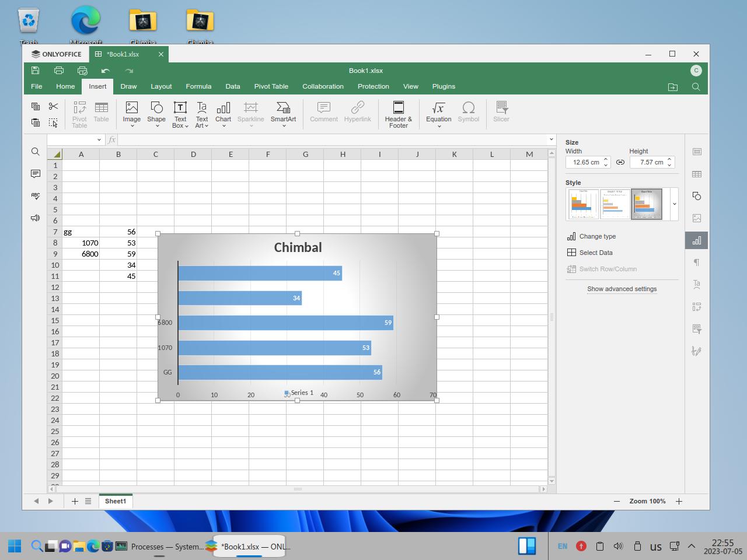This screenshot has height=560, width=747.
Task: Open Shape settings in right sidebar
Action: pyautogui.click(x=697, y=196)
